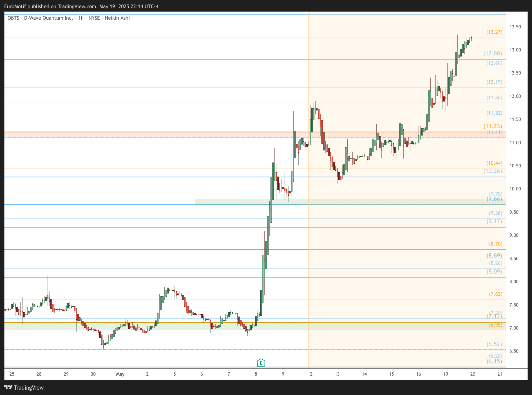Click date 28 on time axis
Screen dimensions: 532x395
[x=39, y=374]
